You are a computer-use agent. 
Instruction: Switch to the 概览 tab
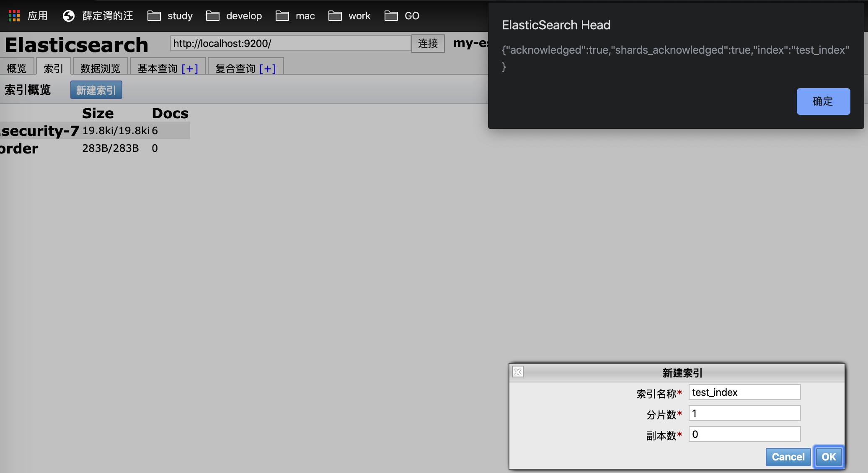coord(17,68)
